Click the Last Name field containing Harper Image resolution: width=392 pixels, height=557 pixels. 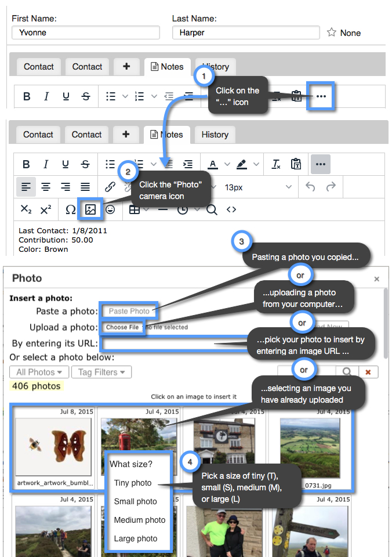click(x=246, y=32)
